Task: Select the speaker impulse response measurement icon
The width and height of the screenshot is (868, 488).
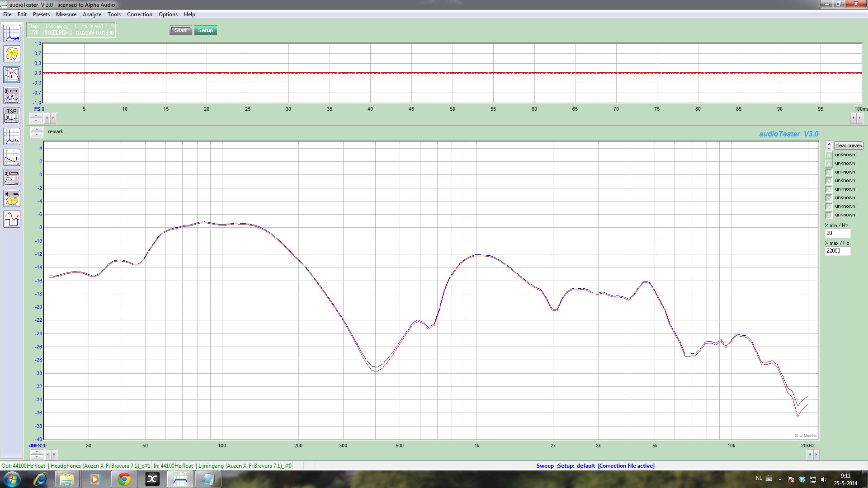Action: [x=12, y=178]
